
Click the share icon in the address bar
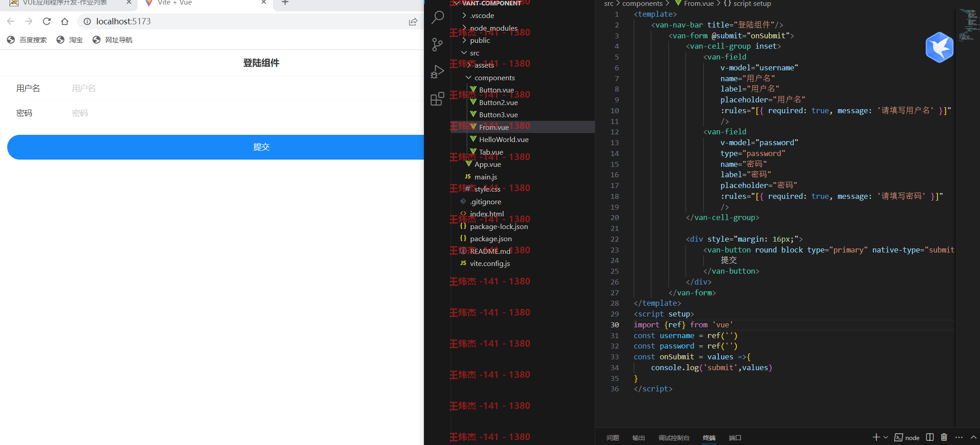pyautogui.click(x=413, y=22)
